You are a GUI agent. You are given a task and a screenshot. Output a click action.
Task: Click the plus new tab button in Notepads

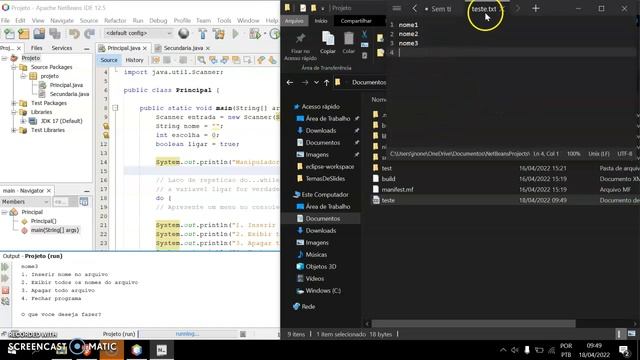(536, 8)
